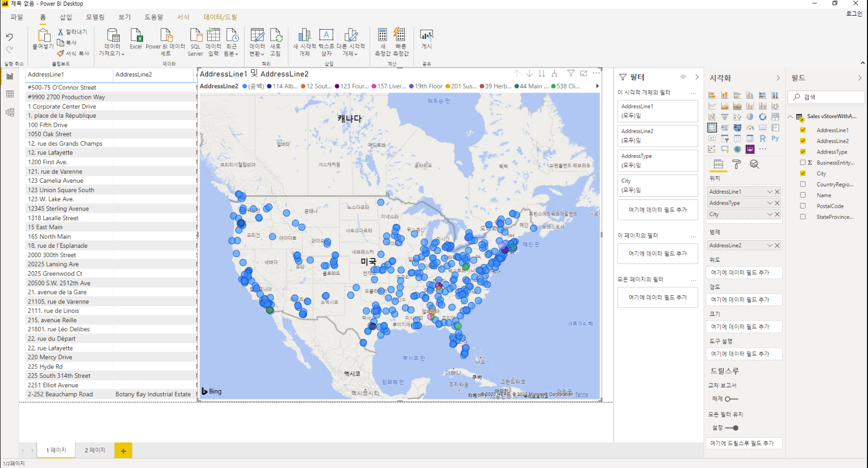Click the Format Painter (서식 복사) icon
The image size is (868, 468).
click(60, 53)
